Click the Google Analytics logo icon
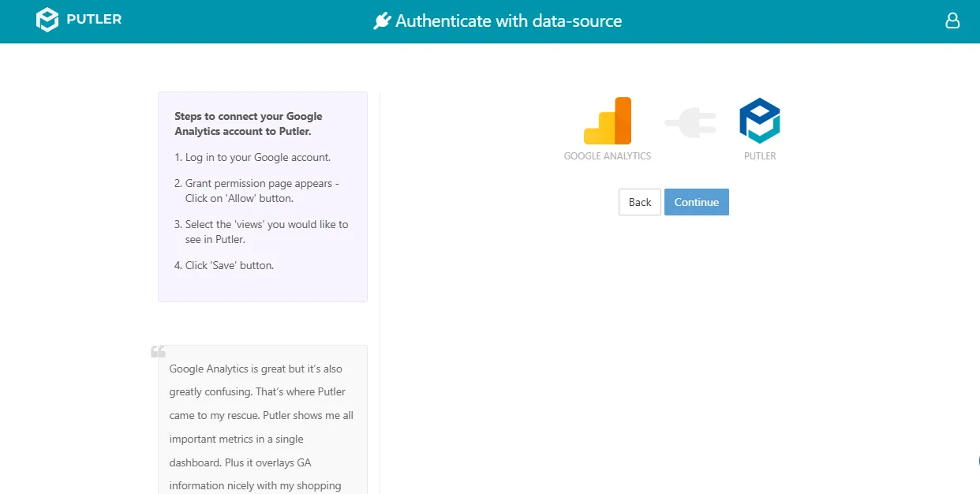The image size is (980, 494). coord(608,121)
